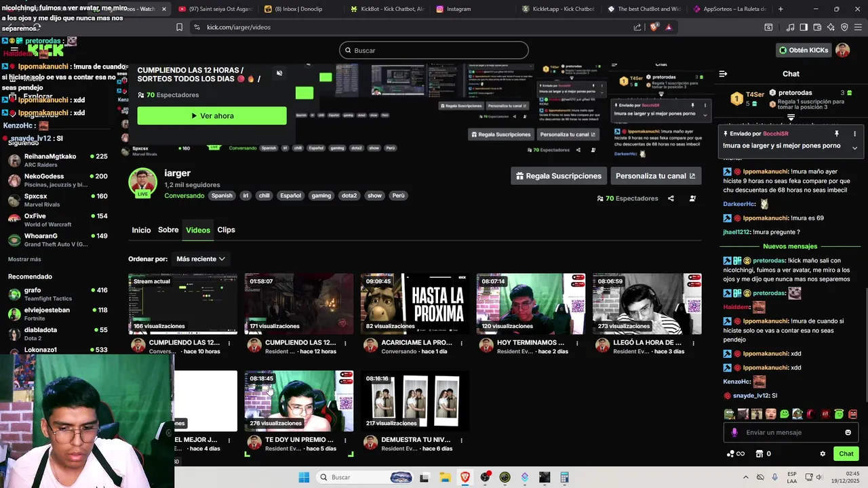868x488 pixels.
Task: Open the Stream actual thumbnail
Action: [182, 304]
